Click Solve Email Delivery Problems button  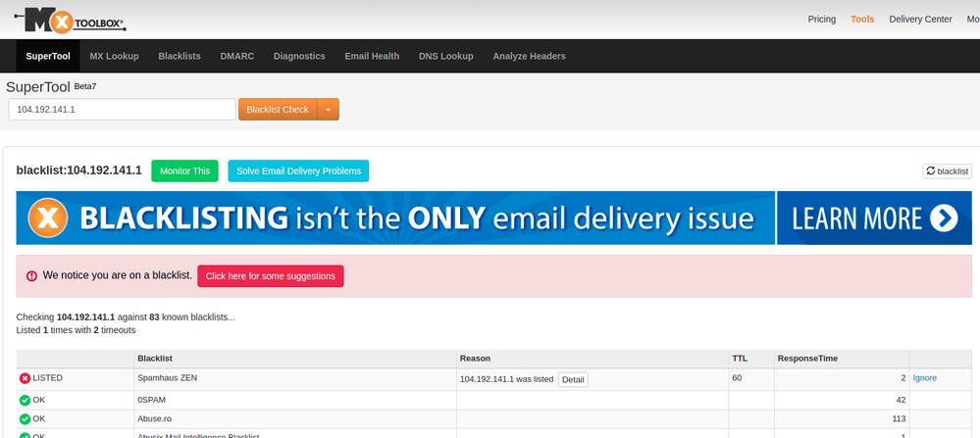click(298, 170)
